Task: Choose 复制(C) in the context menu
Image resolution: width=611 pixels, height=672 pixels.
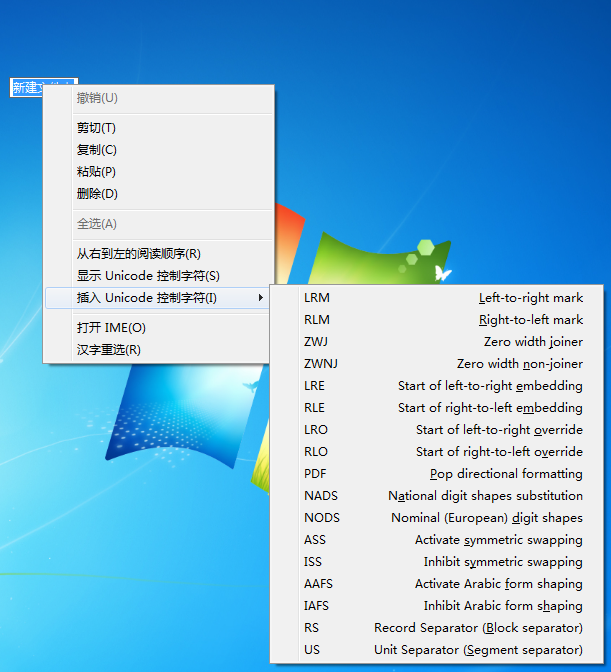Action: (97, 150)
